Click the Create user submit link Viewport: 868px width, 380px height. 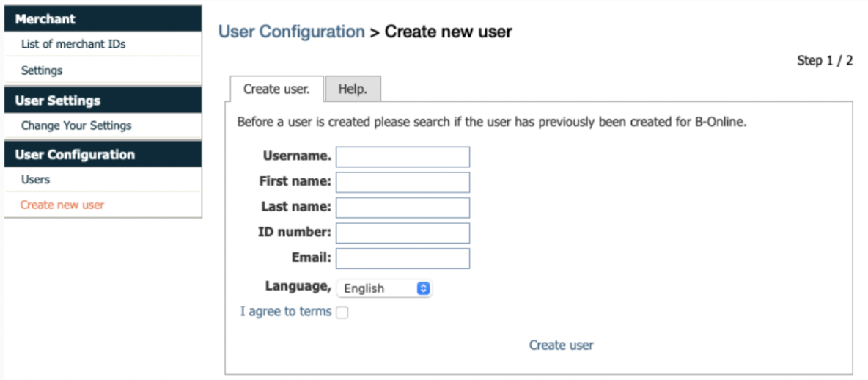[x=562, y=345]
